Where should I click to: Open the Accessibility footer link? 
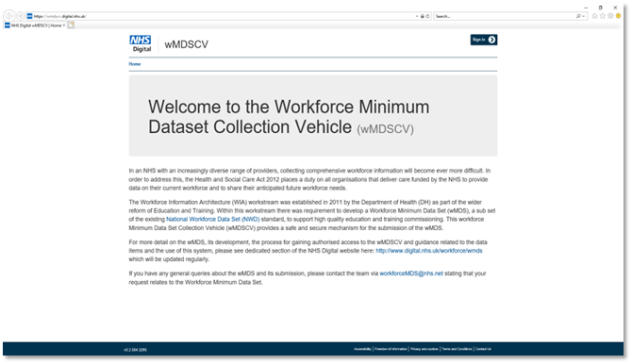point(362,349)
